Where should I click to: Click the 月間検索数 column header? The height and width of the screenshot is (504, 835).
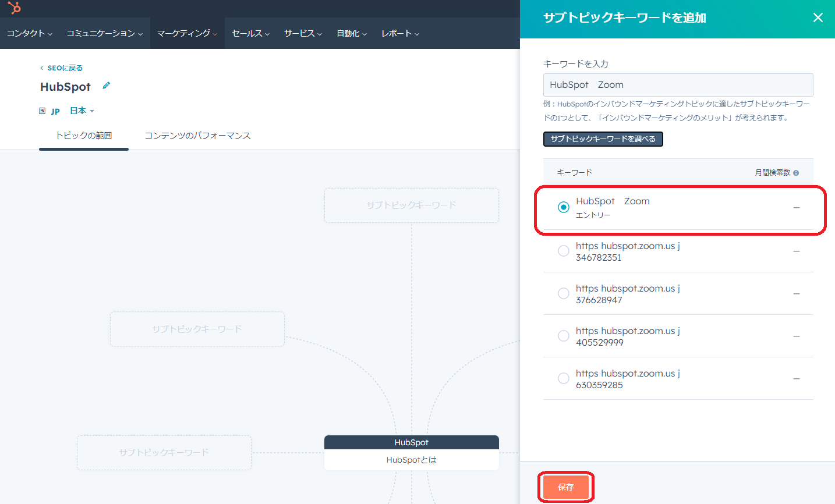[x=773, y=173]
